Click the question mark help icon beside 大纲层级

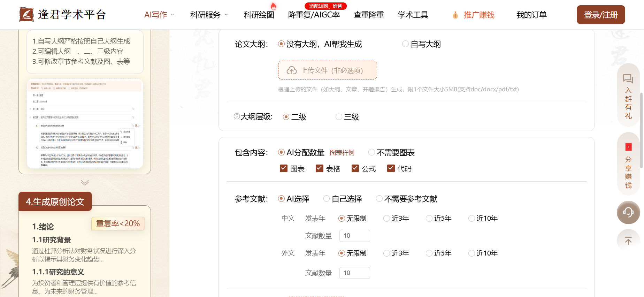point(237,116)
